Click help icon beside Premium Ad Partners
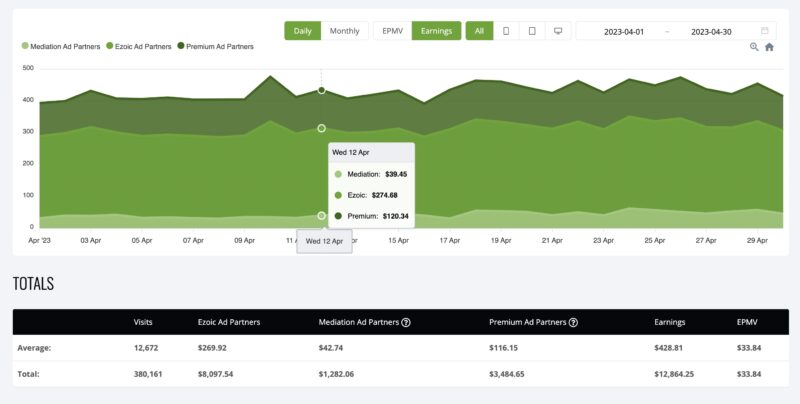The image size is (800, 404). coord(574,323)
